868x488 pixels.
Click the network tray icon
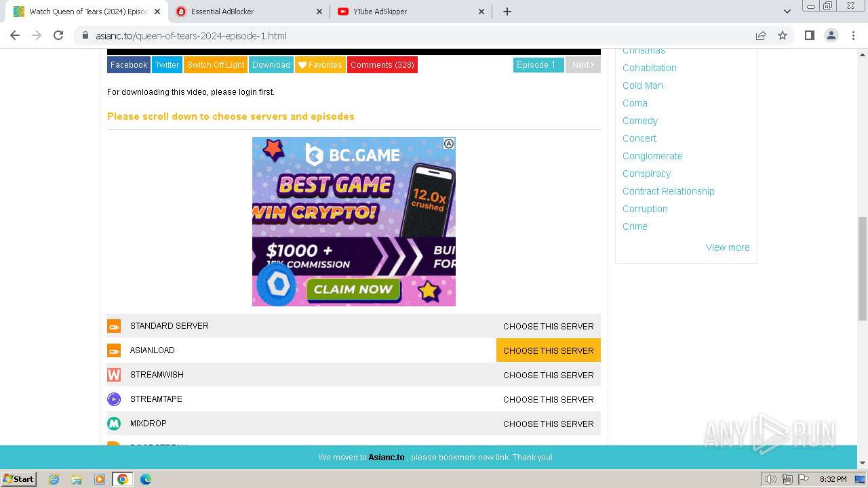click(x=787, y=479)
